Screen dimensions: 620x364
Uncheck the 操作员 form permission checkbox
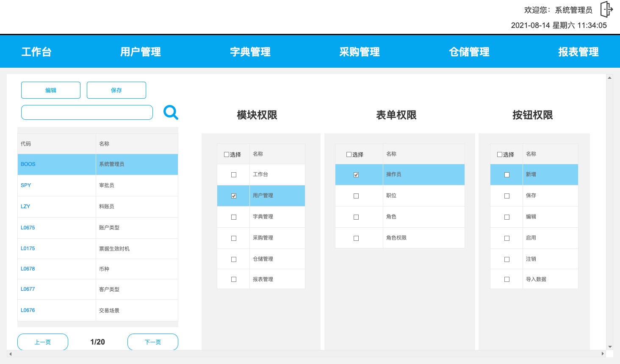point(356,174)
